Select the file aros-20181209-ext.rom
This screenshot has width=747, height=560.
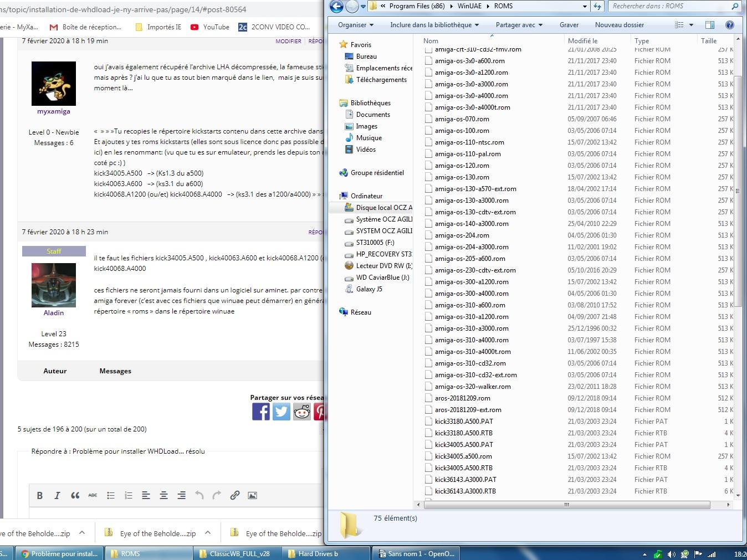(x=468, y=410)
